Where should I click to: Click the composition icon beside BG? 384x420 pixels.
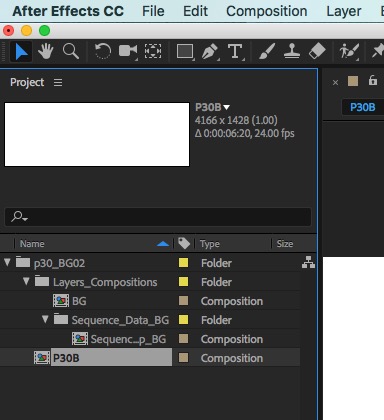click(x=61, y=301)
